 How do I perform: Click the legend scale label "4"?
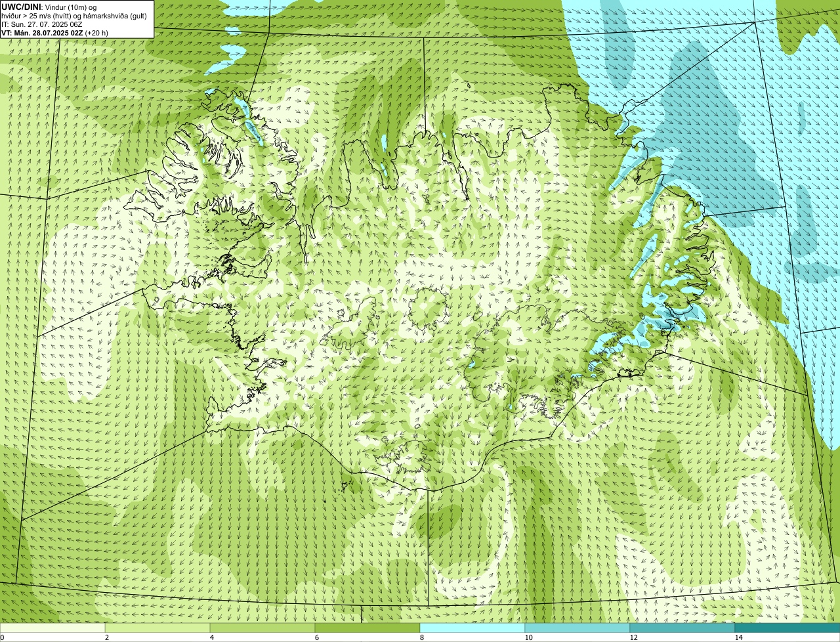(211, 637)
